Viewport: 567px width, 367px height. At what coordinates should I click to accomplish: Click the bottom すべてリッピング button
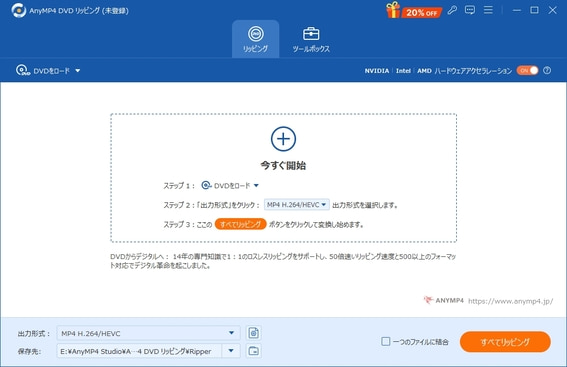click(505, 342)
